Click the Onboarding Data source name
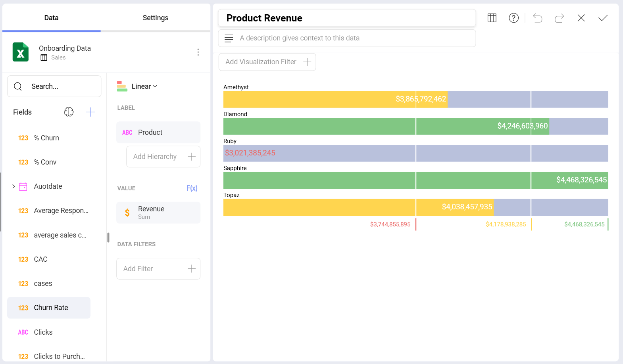The width and height of the screenshot is (623, 364). [x=65, y=48]
